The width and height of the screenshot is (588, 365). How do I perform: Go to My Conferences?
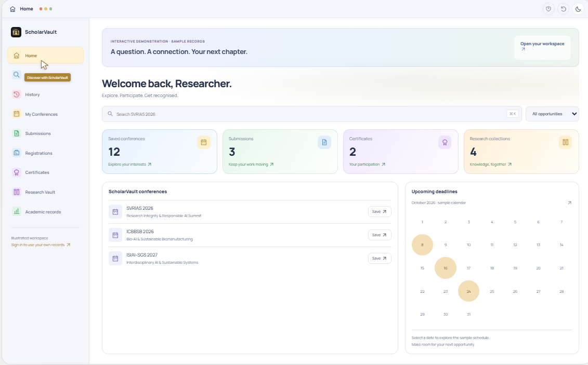[x=45, y=114]
